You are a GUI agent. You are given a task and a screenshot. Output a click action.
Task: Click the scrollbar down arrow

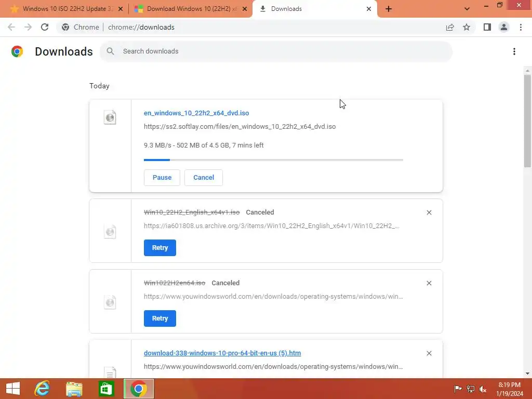point(527,374)
